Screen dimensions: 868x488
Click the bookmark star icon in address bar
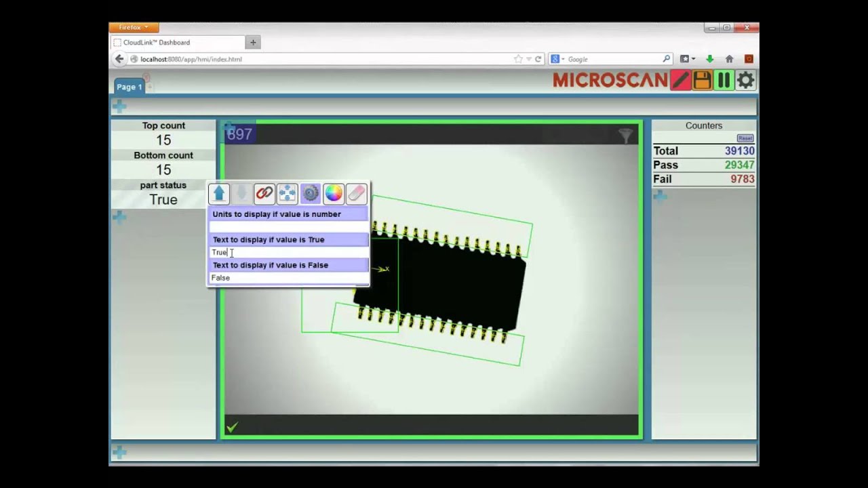click(518, 59)
